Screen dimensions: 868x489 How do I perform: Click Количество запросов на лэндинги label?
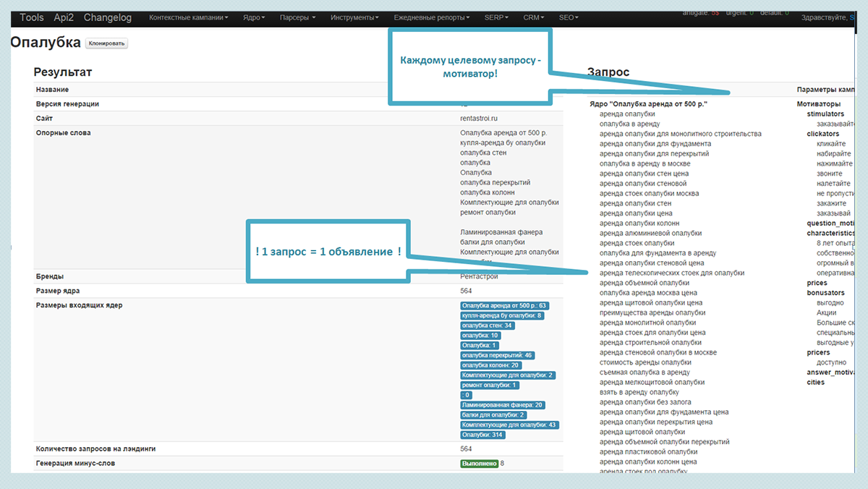click(x=96, y=449)
